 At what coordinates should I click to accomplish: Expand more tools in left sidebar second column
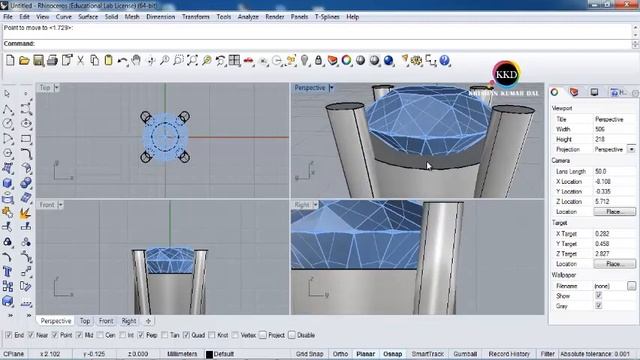point(29,316)
